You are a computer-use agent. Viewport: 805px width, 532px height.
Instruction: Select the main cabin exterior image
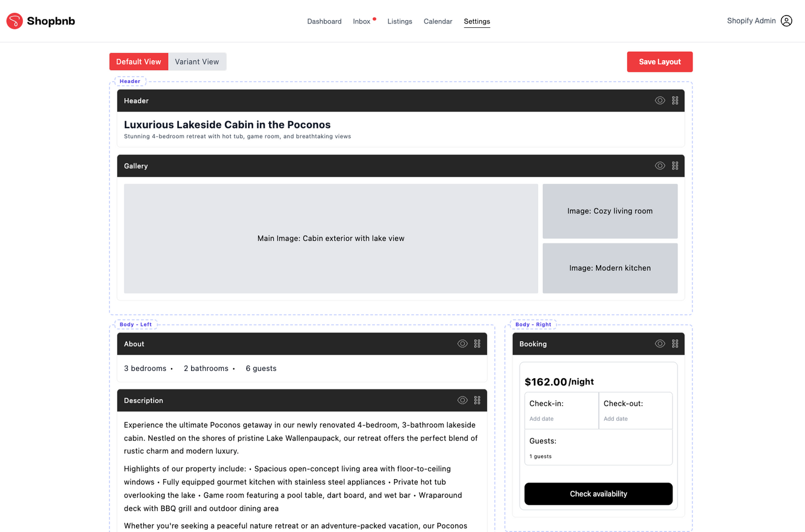tap(331, 238)
